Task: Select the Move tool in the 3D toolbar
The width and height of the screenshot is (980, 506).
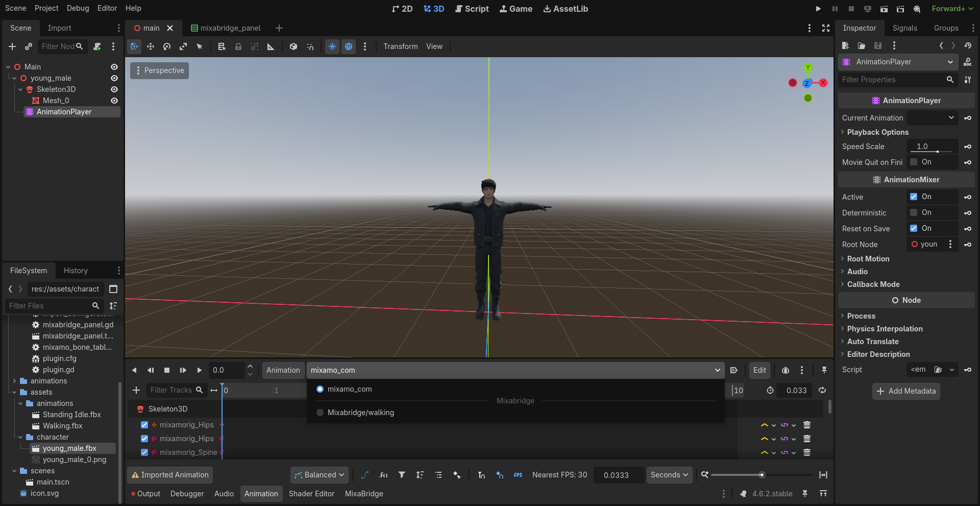Action: pyautogui.click(x=151, y=46)
